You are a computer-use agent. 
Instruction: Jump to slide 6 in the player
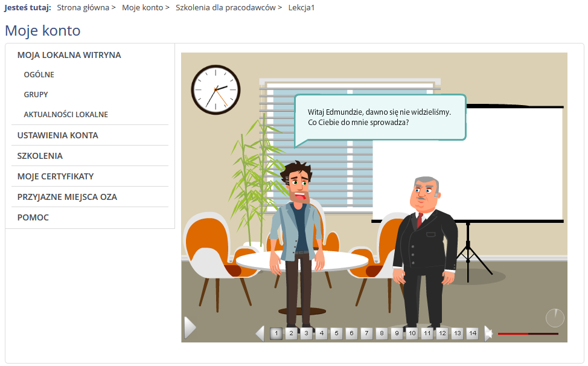point(351,333)
